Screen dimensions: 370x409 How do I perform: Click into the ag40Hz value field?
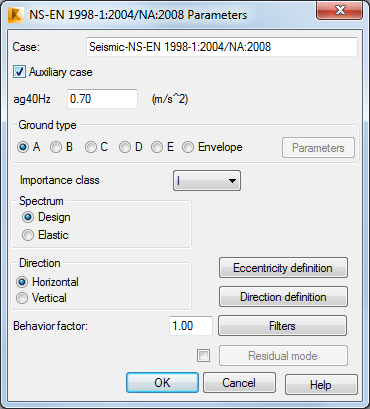(102, 99)
